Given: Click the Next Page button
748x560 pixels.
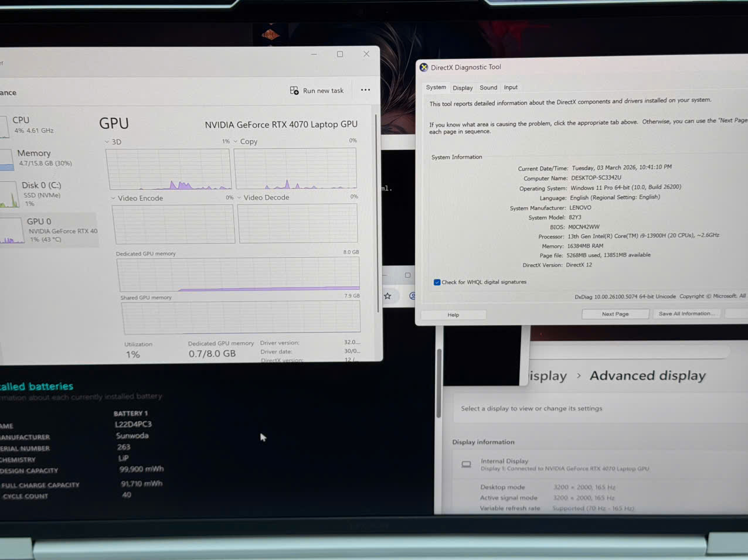Looking at the screenshot, I should pyautogui.click(x=615, y=314).
